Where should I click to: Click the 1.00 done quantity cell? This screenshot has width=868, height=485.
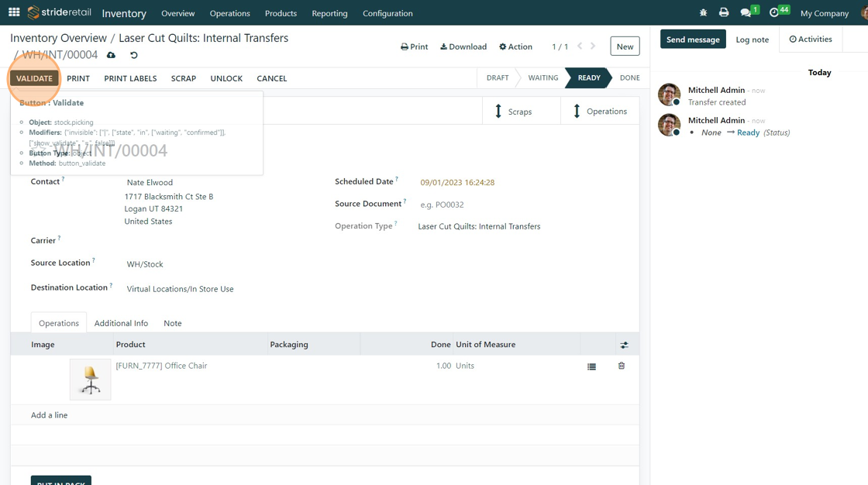443,366
